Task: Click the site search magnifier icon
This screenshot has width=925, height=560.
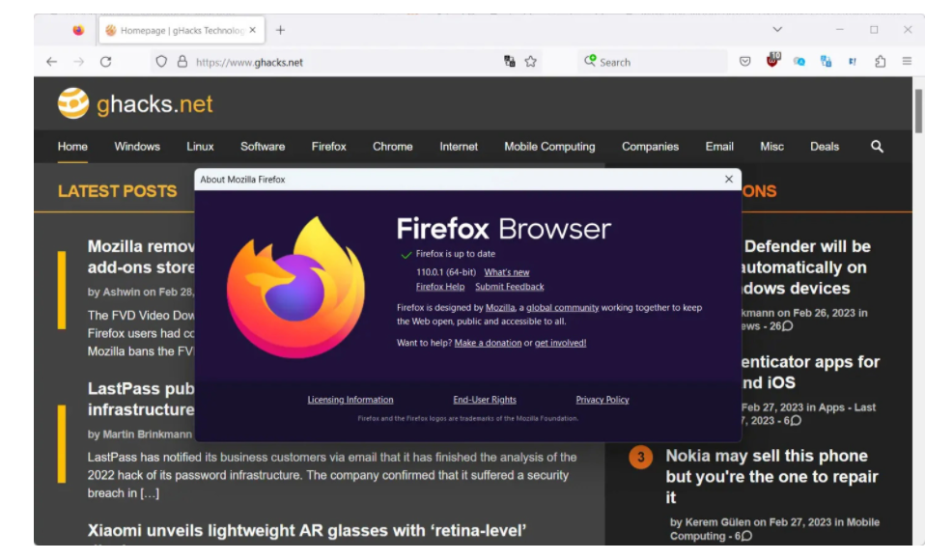Action: tap(877, 146)
